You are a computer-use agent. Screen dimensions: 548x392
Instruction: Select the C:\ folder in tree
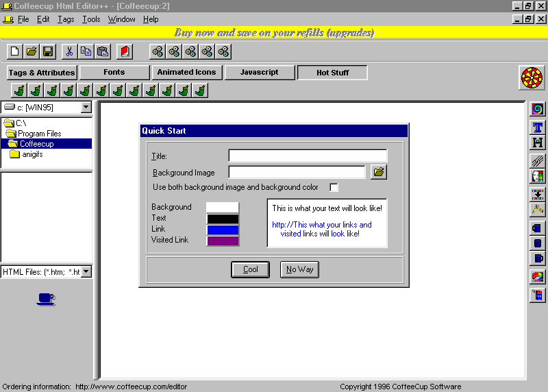click(x=15, y=123)
